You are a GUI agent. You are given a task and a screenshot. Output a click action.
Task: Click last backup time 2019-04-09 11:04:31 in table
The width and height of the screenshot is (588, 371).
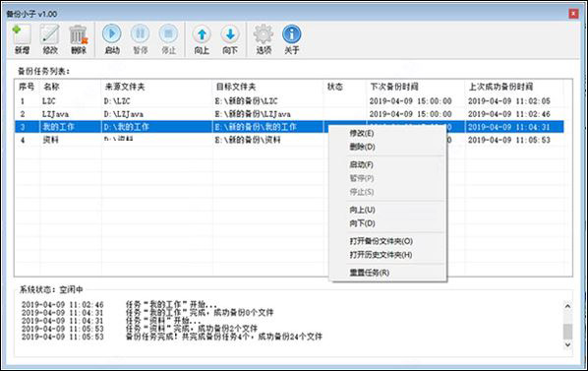coord(509,127)
